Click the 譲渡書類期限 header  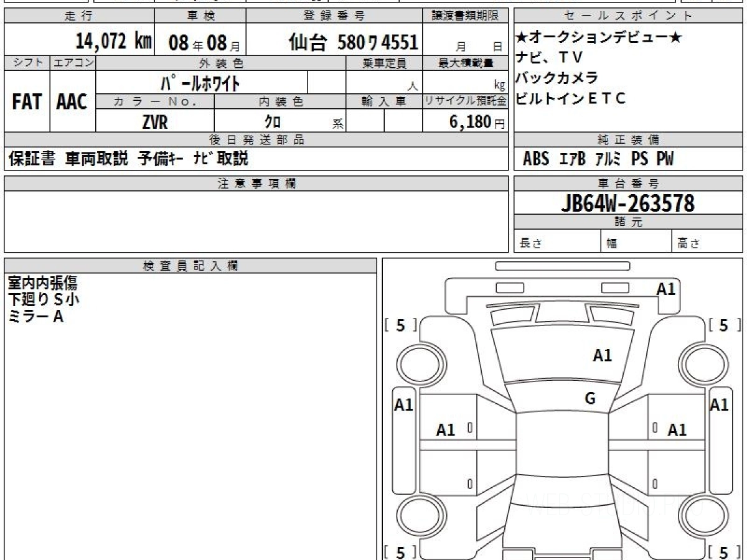pos(466,16)
